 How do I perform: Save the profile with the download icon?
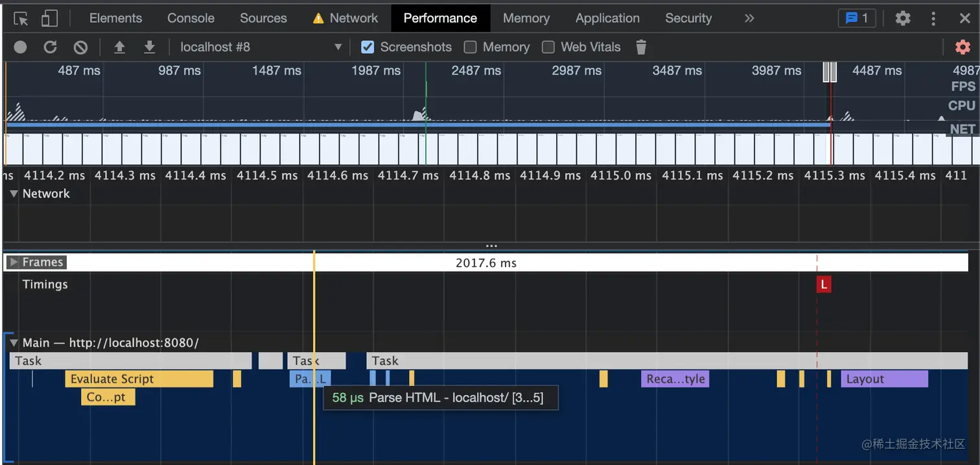[150, 47]
